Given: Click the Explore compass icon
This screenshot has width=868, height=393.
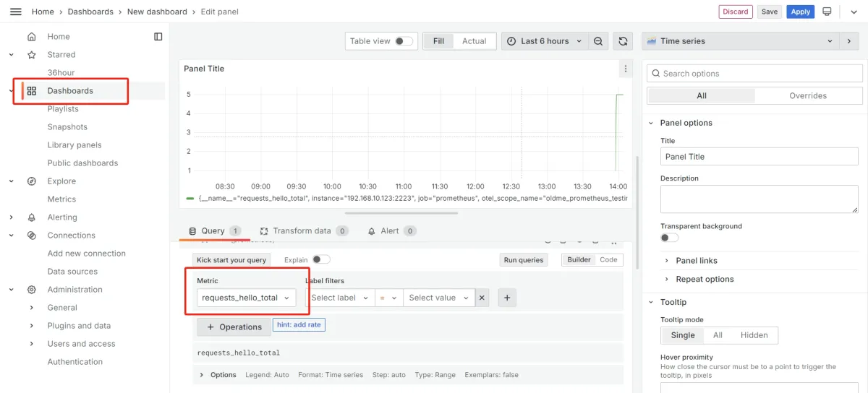Looking at the screenshot, I should coord(31,181).
